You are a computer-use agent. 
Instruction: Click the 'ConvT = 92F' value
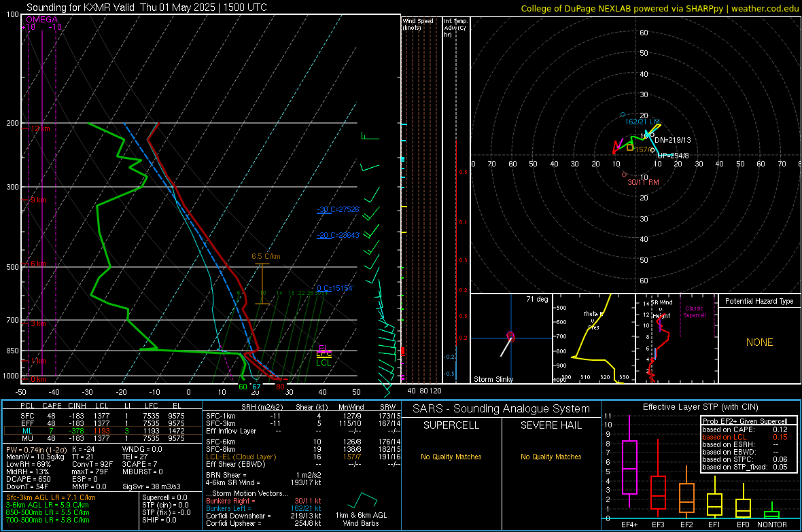pyautogui.click(x=92, y=464)
